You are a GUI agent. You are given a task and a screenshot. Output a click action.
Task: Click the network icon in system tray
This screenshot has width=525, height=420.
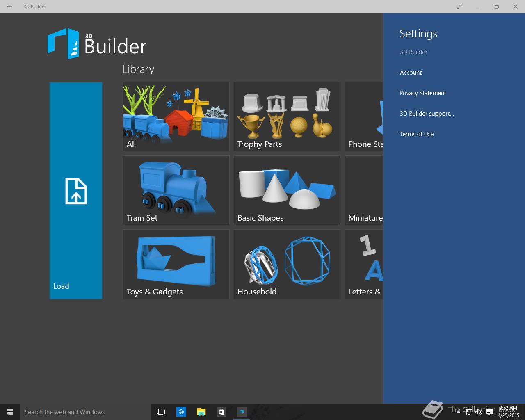(x=468, y=412)
